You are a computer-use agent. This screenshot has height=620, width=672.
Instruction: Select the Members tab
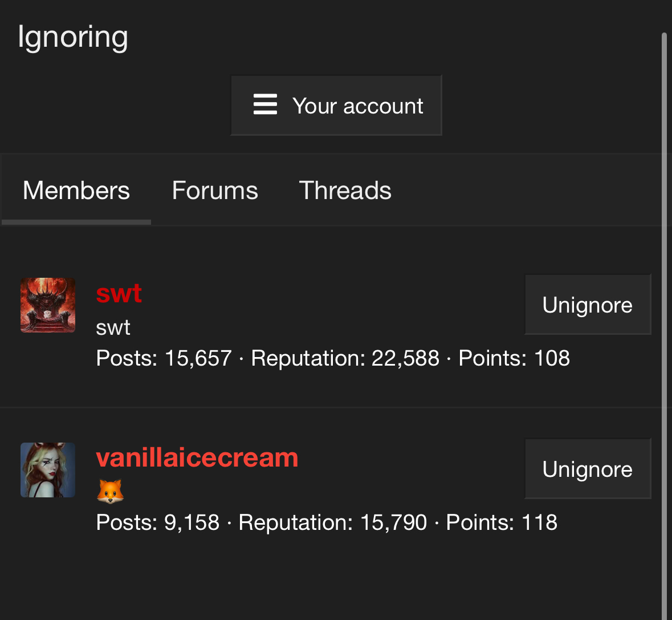[76, 191]
